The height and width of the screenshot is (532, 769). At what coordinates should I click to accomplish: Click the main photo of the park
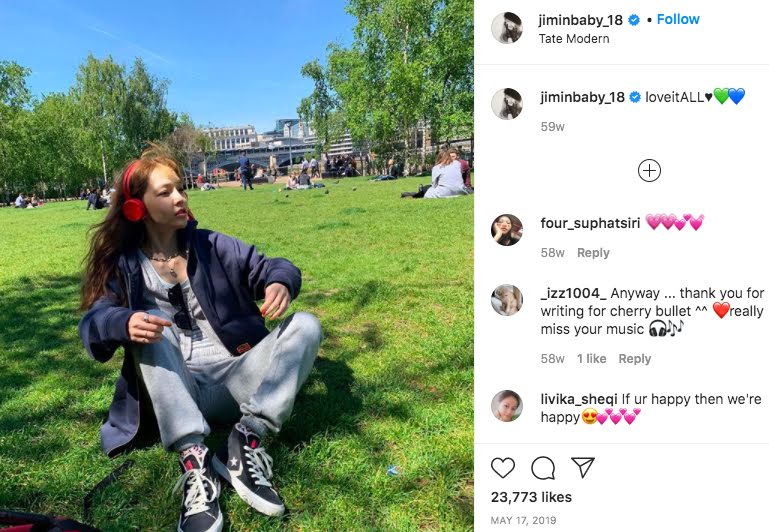[237, 266]
